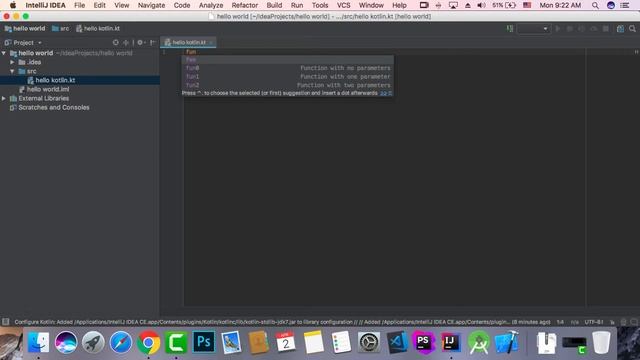Choose the fun0 completion suggestion
This screenshot has width=640, height=360.
[288, 68]
